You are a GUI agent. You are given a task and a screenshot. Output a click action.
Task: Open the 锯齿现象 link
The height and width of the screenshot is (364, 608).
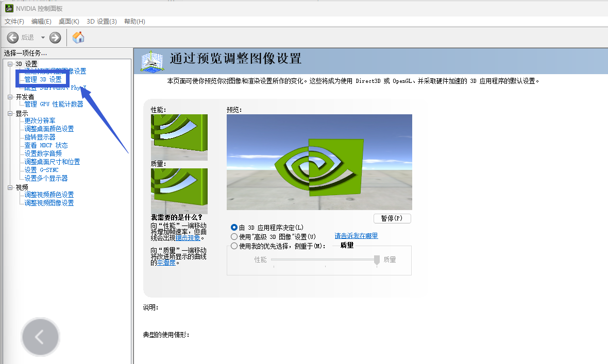pos(188,238)
